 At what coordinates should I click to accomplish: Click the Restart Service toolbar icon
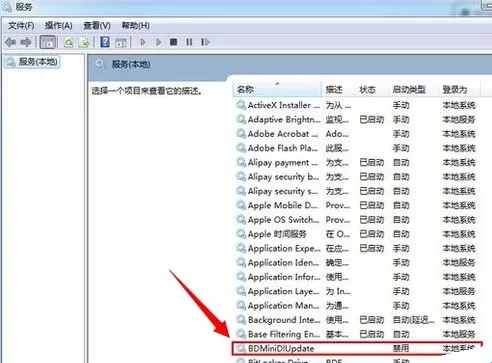[205, 42]
